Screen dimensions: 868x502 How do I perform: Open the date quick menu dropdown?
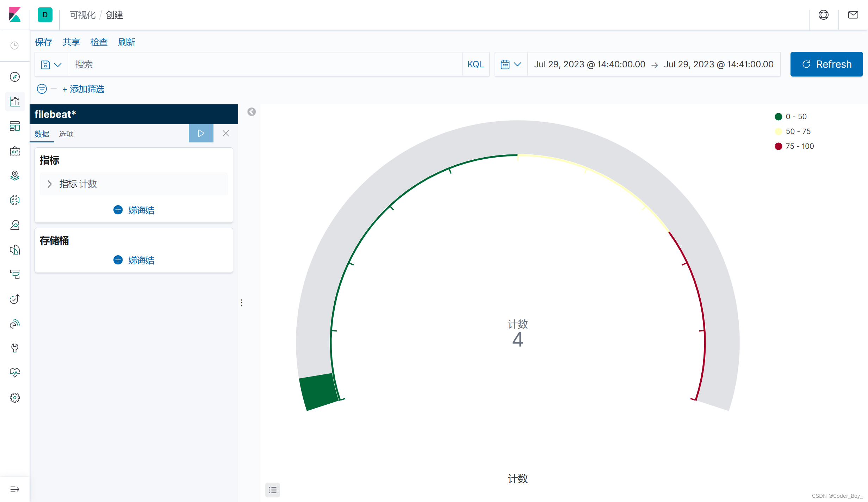pyautogui.click(x=510, y=65)
